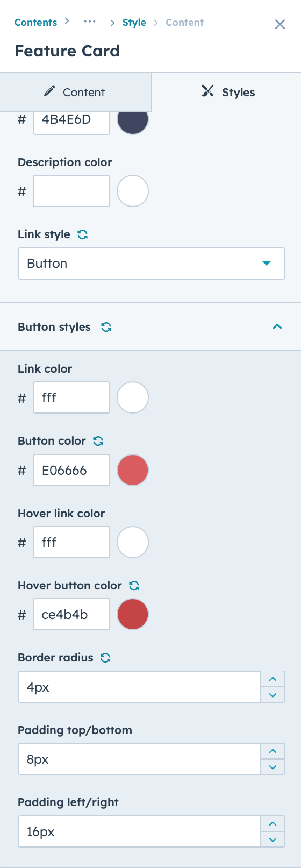Go to Style breadcrumb link
301x868 pixels.
click(134, 23)
